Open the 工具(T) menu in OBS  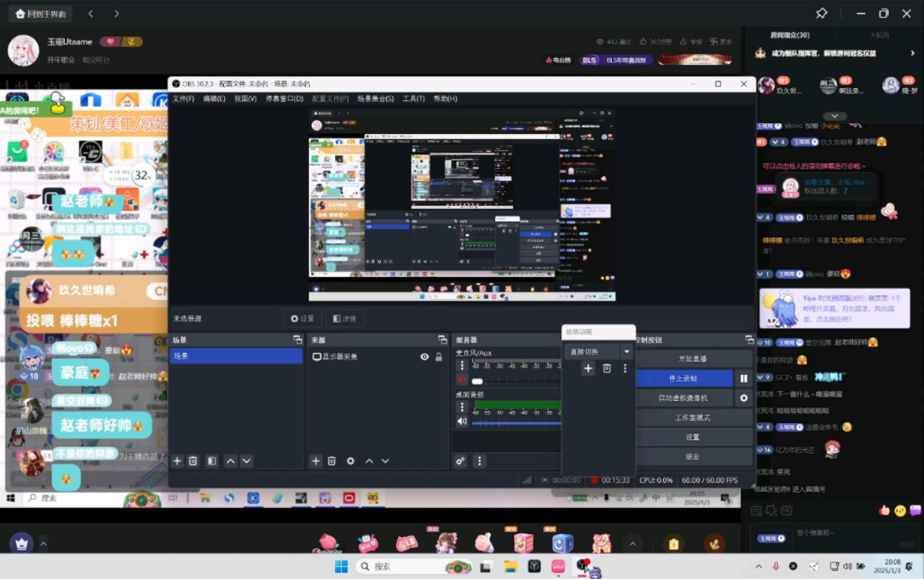(x=414, y=99)
